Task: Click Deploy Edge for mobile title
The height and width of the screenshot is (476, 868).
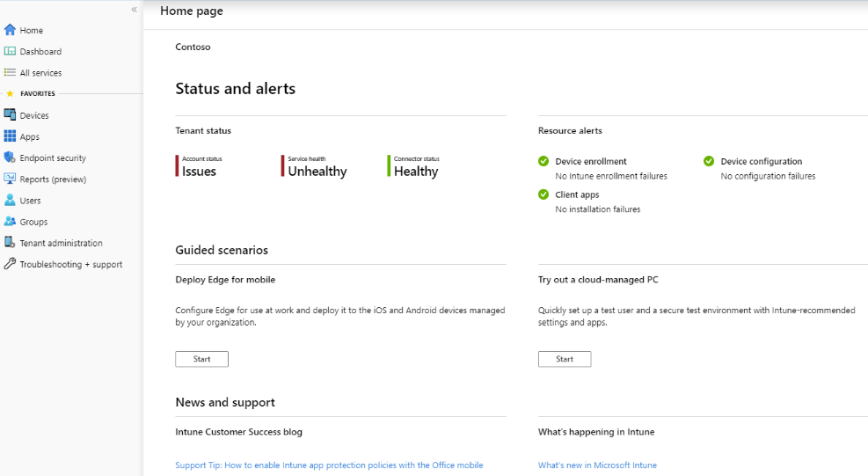Action: pyautogui.click(x=225, y=280)
